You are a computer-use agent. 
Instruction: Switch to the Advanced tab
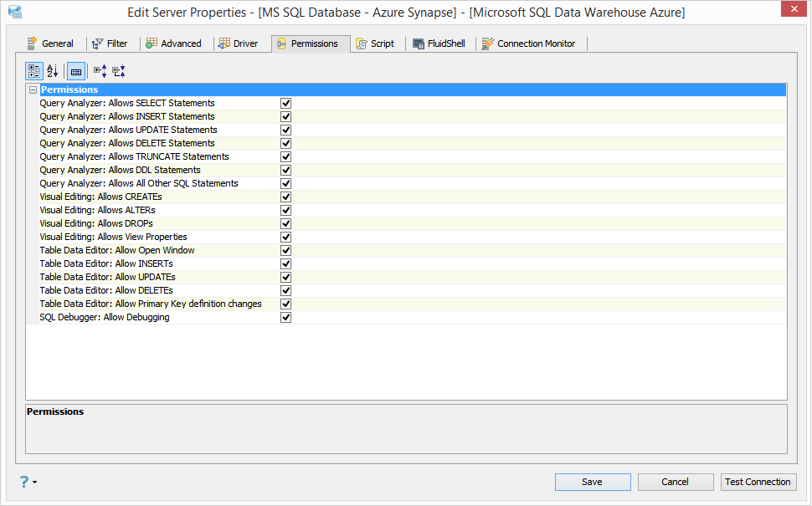tap(173, 43)
